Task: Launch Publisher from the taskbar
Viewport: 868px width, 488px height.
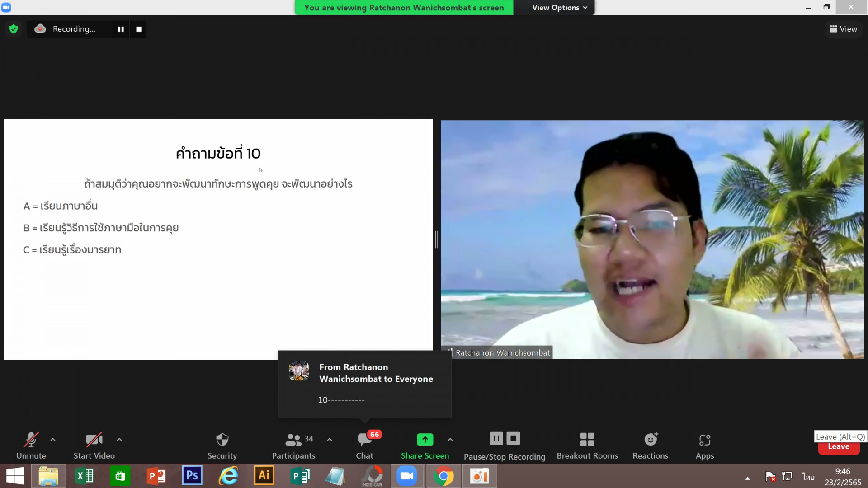Action: click(x=300, y=476)
